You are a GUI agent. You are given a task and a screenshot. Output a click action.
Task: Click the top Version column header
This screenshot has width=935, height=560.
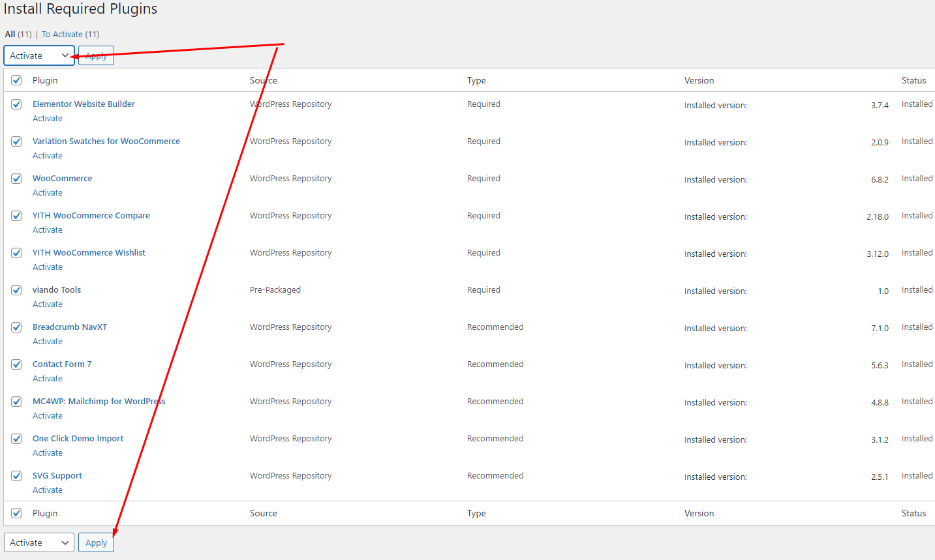click(699, 80)
